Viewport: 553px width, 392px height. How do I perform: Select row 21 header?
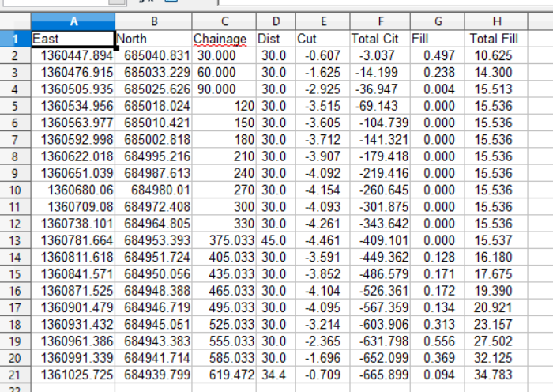(x=15, y=375)
